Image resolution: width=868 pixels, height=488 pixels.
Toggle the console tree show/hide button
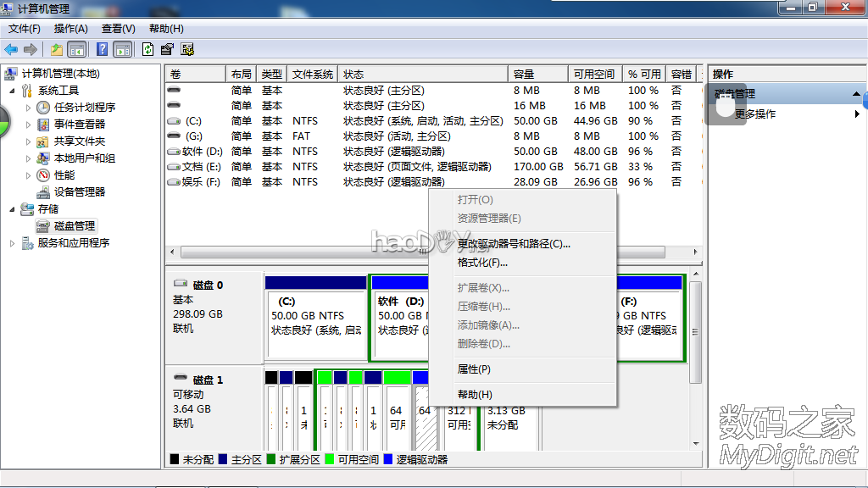77,49
